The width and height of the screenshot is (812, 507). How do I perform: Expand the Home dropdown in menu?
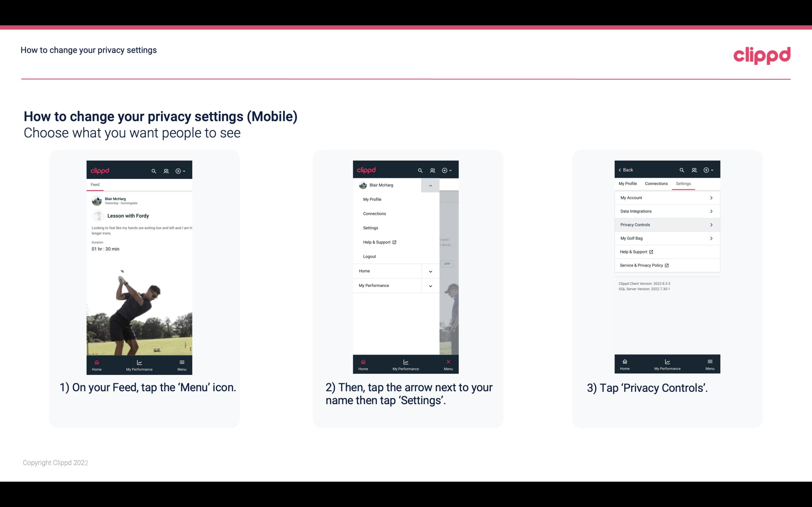tap(430, 270)
